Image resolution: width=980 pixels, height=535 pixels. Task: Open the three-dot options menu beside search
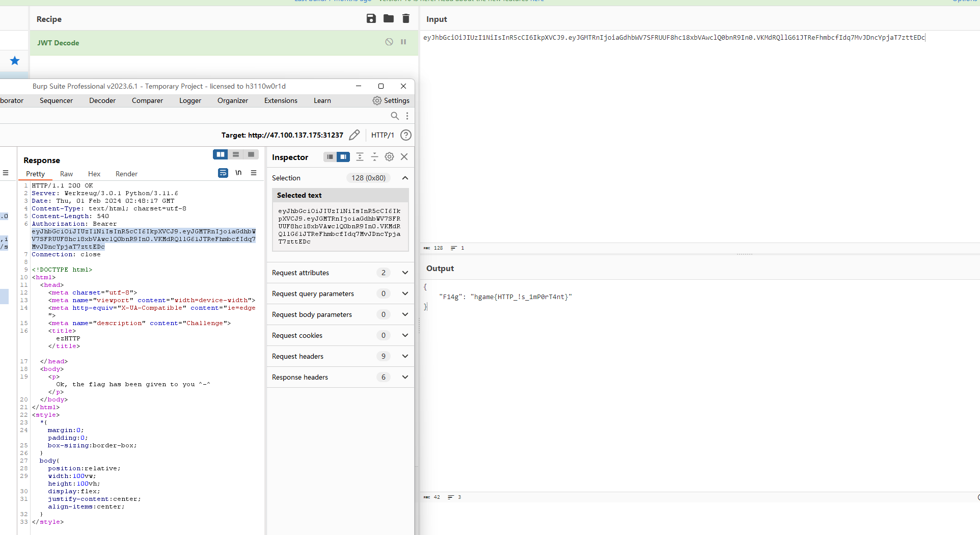[407, 116]
